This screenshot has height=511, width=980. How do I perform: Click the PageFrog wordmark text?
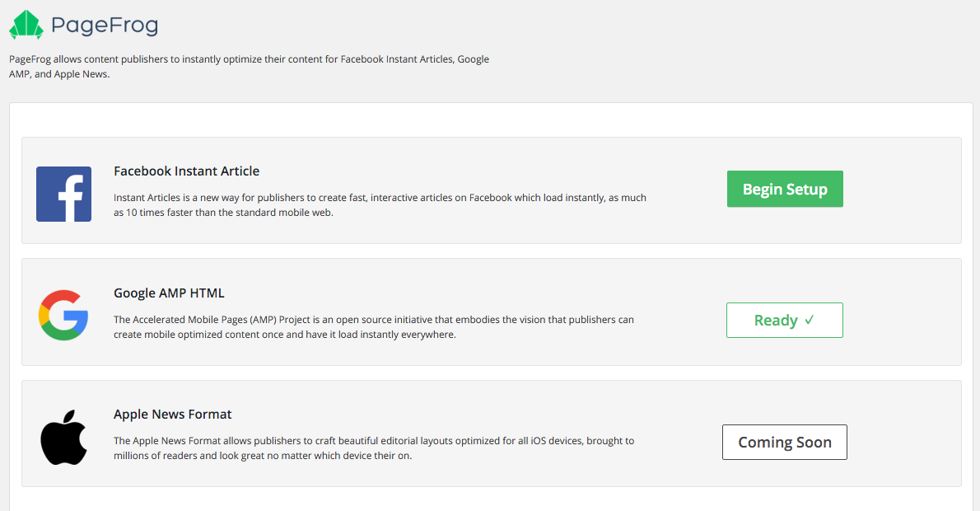105,26
